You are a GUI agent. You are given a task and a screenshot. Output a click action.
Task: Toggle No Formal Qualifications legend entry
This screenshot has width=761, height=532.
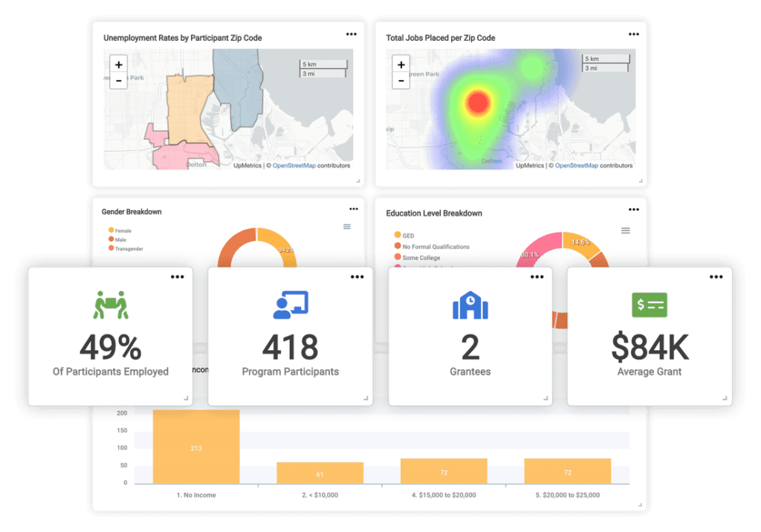click(432, 247)
